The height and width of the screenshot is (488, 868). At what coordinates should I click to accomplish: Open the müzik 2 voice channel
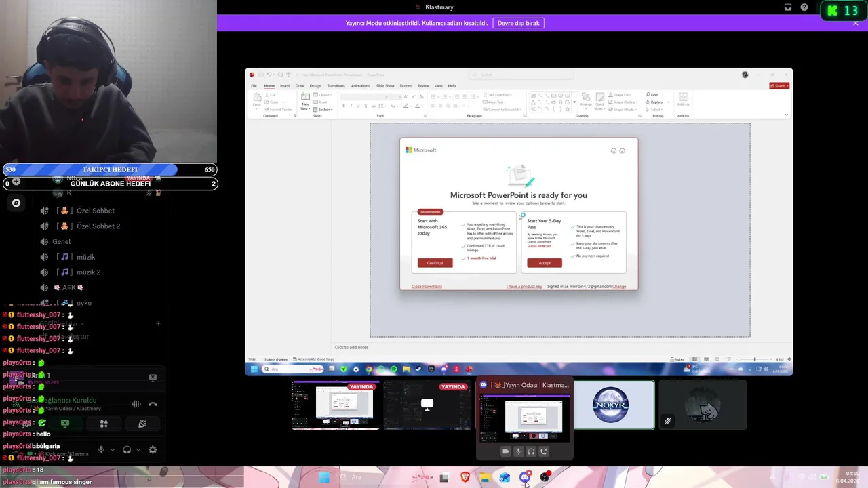[x=79, y=272]
